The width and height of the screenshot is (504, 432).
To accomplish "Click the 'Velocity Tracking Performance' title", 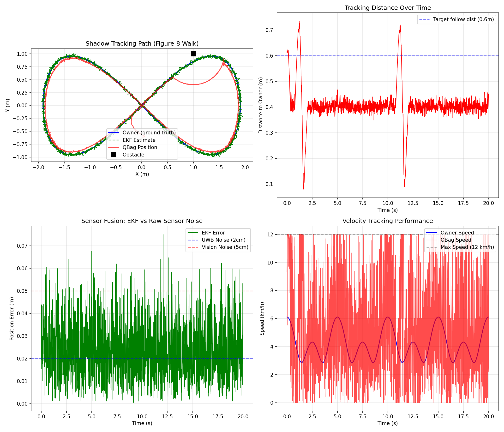I will pos(388,221).
